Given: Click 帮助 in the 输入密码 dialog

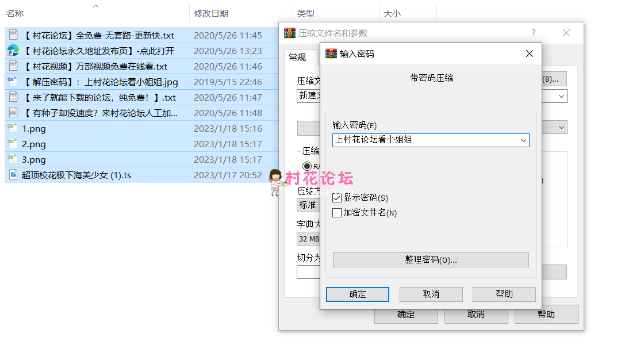Looking at the screenshot, I should [504, 294].
